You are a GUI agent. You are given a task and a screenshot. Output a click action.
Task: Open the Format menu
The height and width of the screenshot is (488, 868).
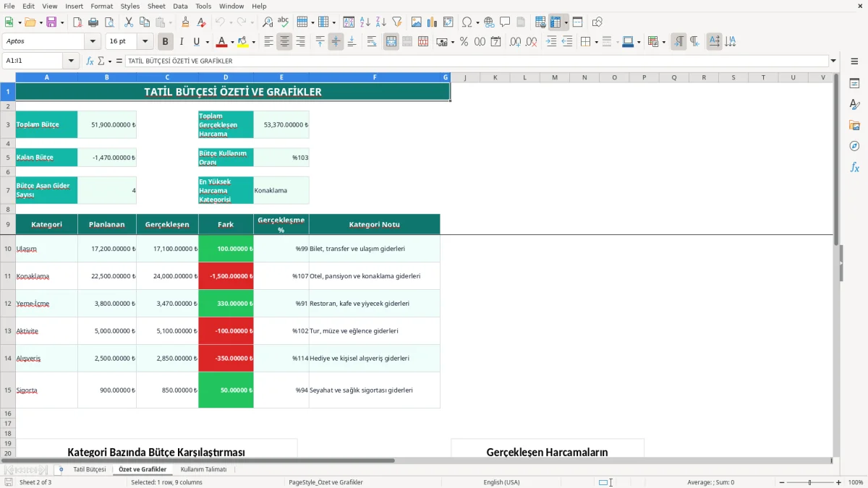(x=101, y=6)
